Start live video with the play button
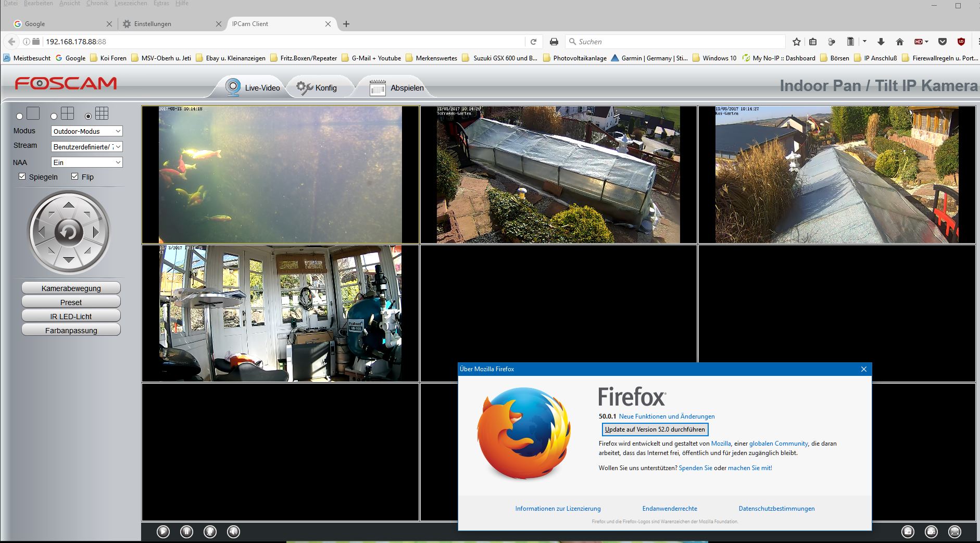This screenshot has height=543, width=980. [163, 532]
